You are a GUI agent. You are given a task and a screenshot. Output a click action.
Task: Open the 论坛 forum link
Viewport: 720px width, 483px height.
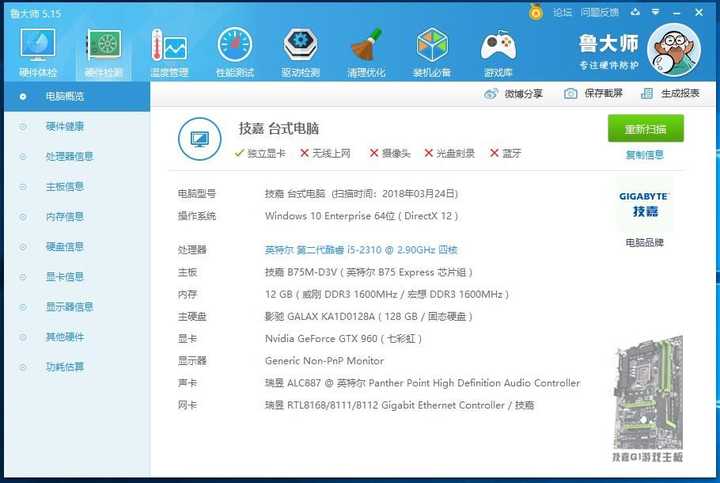[562, 12]
